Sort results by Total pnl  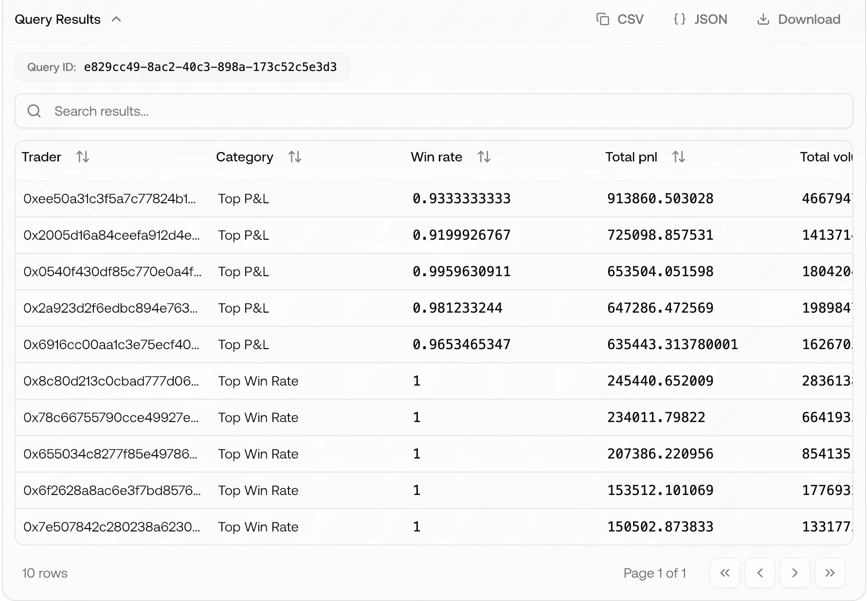coord(679,157)
